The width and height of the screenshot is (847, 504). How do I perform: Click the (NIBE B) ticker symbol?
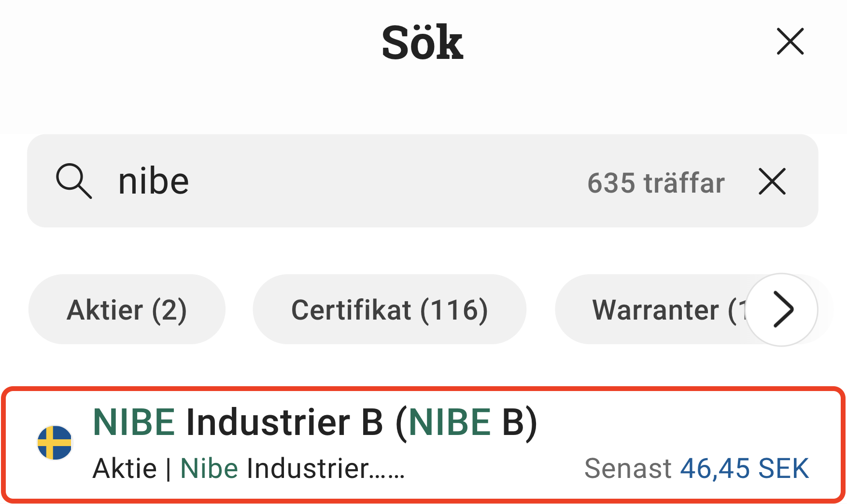tap(466, 422)
